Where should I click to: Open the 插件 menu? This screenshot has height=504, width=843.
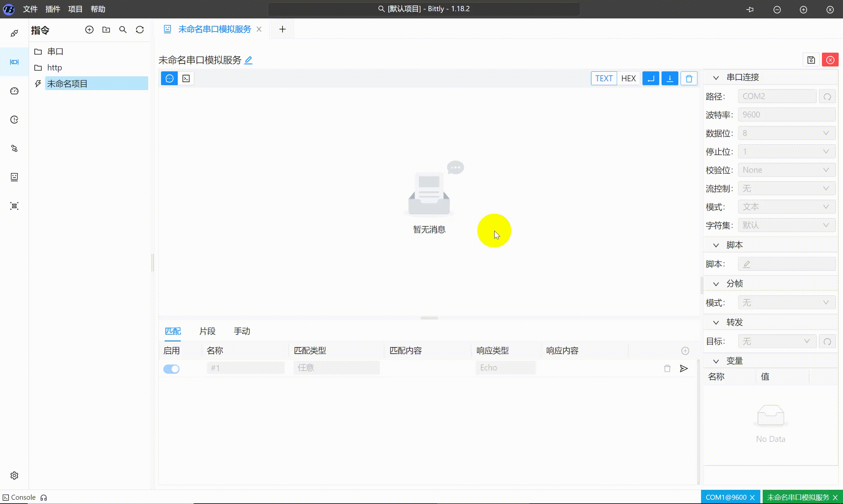tap(53, 9)
